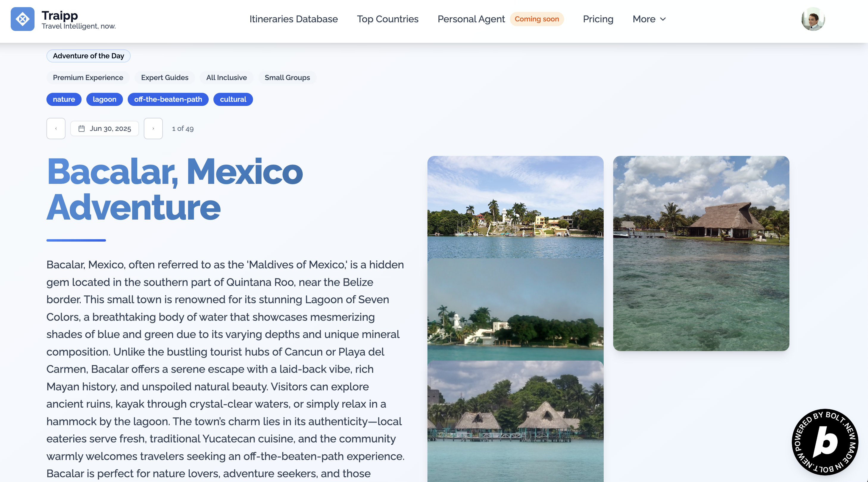Click the Adventure of the Day badge
Viewport: 868px width, 482px height.
tap(88, 56)
